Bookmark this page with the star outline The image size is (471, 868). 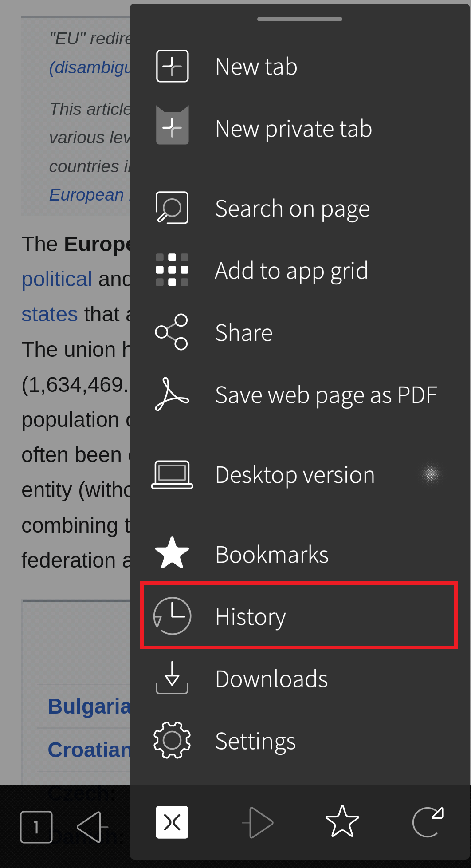coord(342,821)
